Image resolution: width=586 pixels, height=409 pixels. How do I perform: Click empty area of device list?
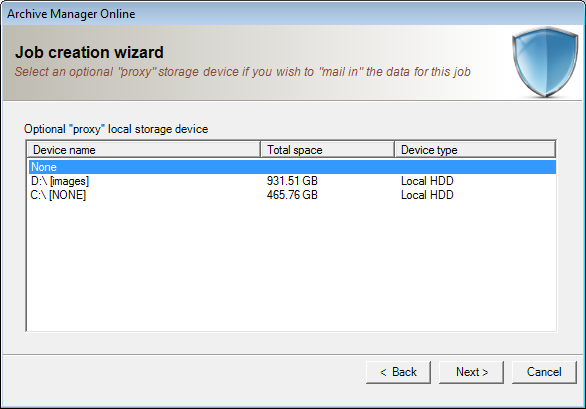pos(292,265)
